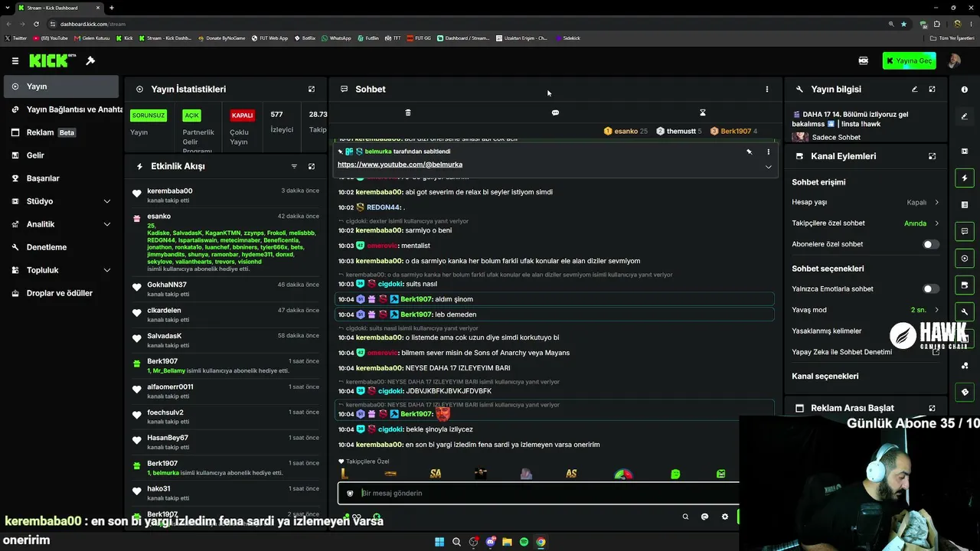Click the lightning bolt icon in right sidebar
Viewport: 980px width, 551px height.
[x=965, y=178]
